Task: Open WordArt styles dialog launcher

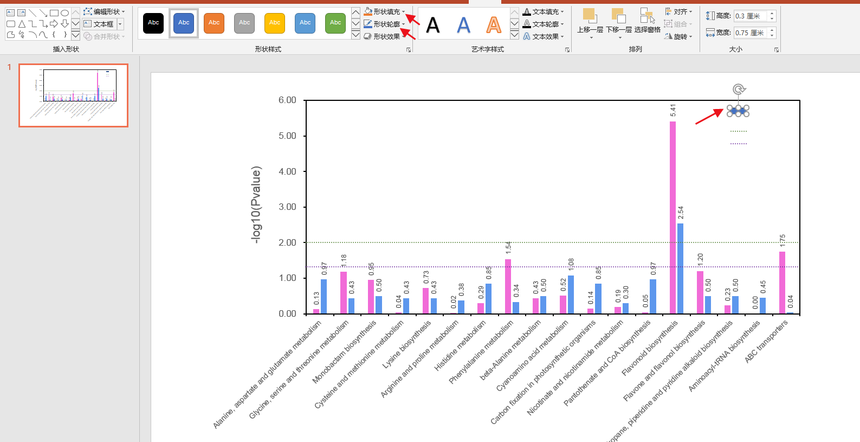Action: [x=567, y=50]
